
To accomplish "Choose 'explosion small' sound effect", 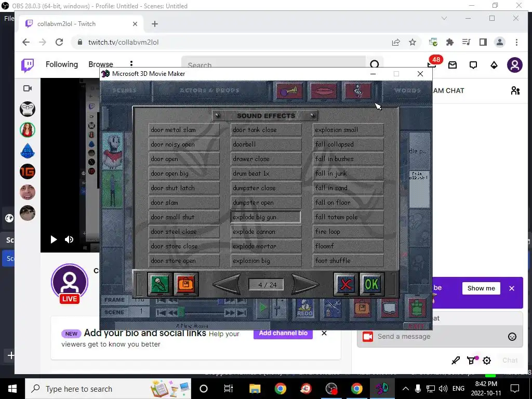I will (x=348, y=130).
